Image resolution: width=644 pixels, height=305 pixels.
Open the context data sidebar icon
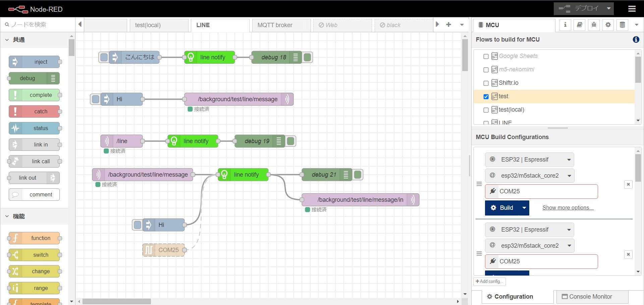[x=622, y=25]
